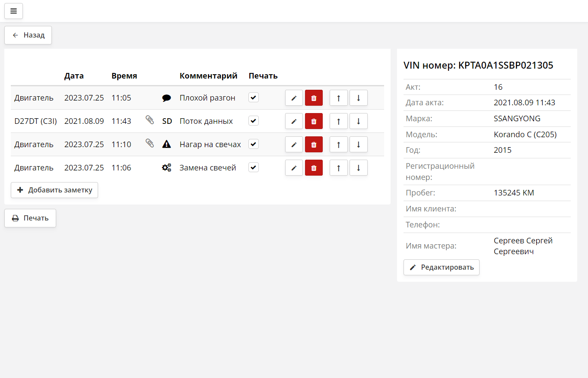Toggle print checkbox for 'Нагар на свечах'
The width and height of the screenshot is (588, 378).
pos(254,144)
